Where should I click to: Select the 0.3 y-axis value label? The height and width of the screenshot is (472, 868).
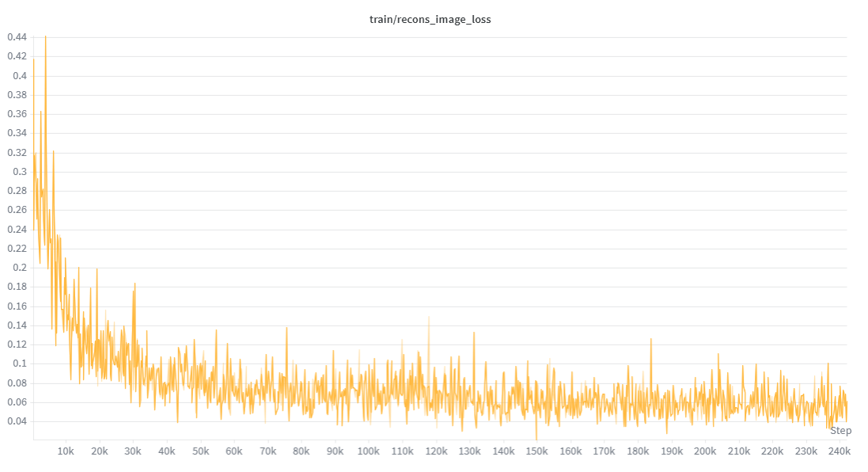19,172
